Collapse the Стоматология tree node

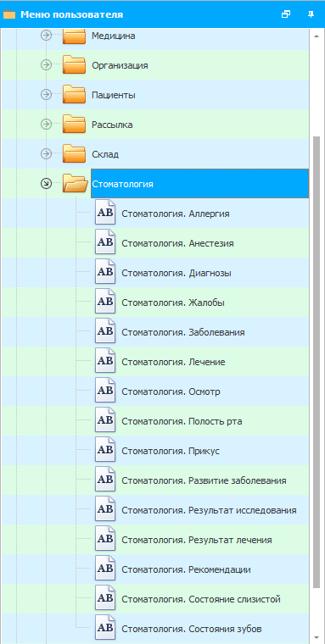tap(46, 184)
